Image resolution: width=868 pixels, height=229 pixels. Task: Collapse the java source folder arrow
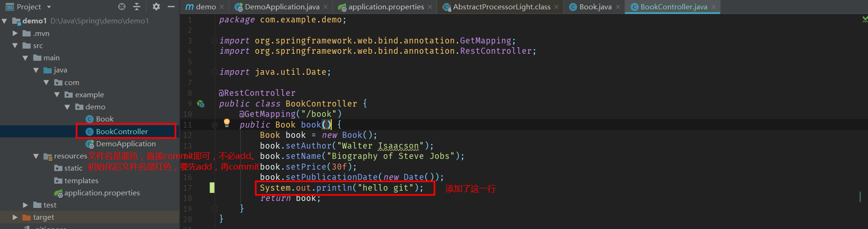click(x=36, y=70)
